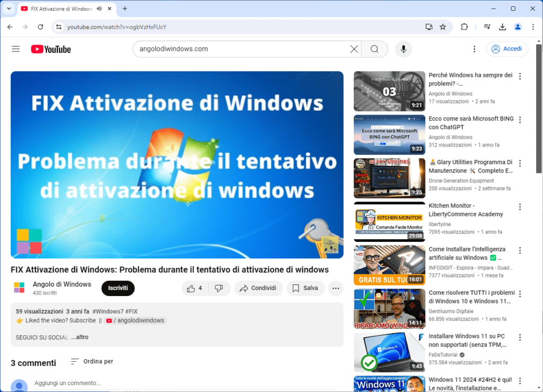Click the install app icon in address bar

click(x=428, y=27)
